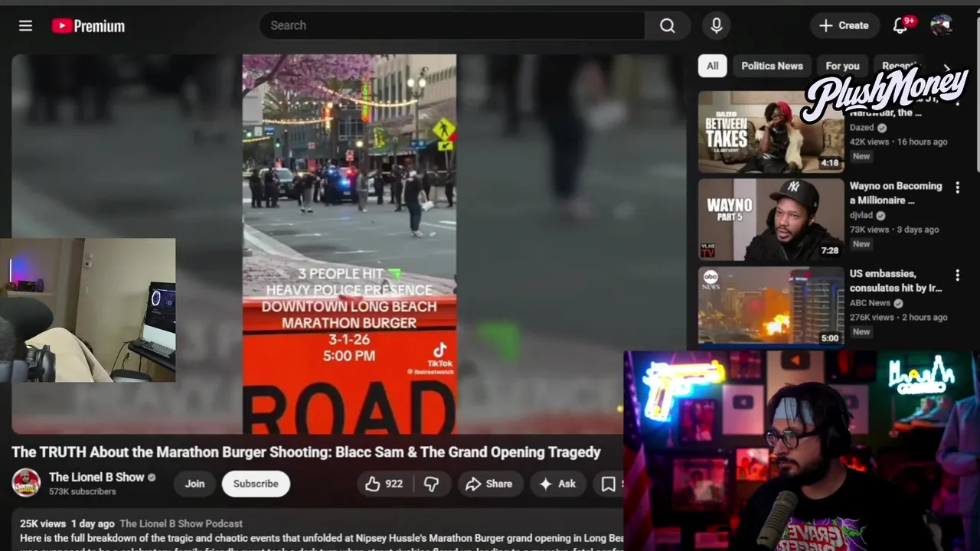This screenshot has width=980, height=551.
Task: Open the Wayno Part 5 thumbnail
Action: click(771, 220)
